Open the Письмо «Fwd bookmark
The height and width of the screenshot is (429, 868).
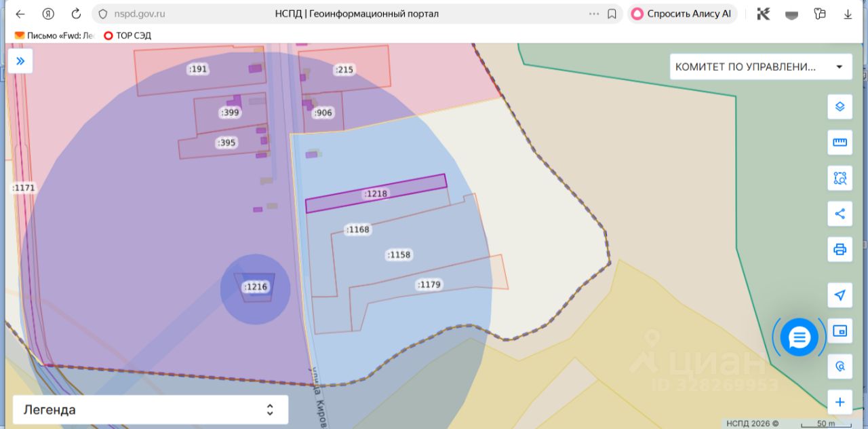click(x=55, y=35)
